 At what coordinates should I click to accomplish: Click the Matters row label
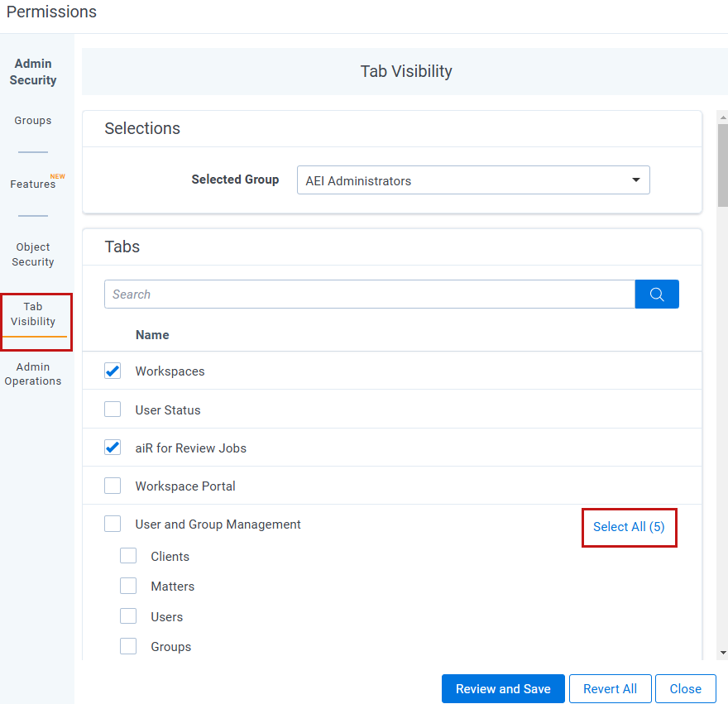tap(173, 587)
